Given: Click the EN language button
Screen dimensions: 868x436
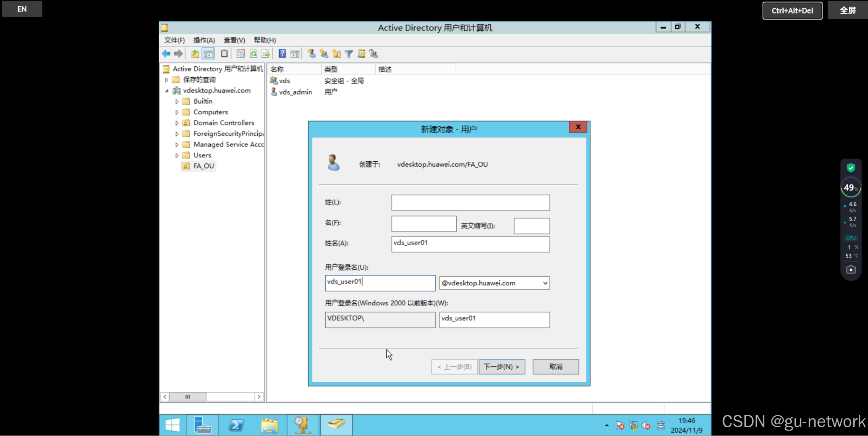Looking at the screenshot, I should (22, 9).
